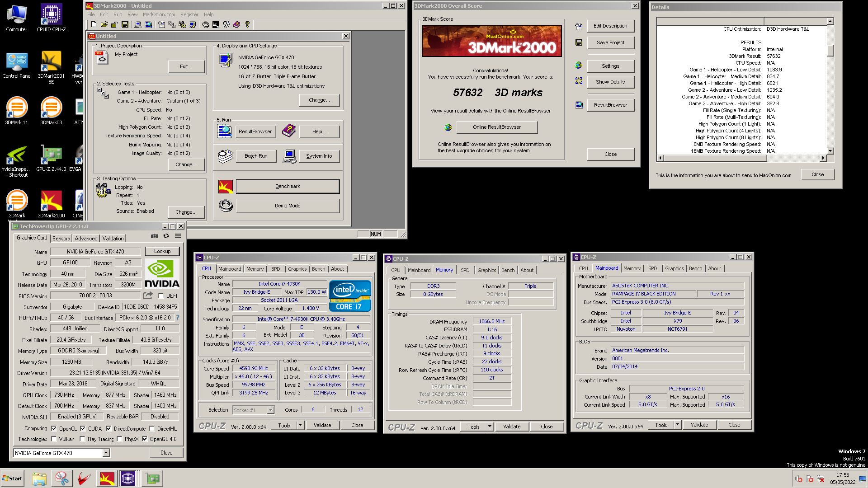The width and height of the screenshot is (868, 488).
Task: Click Open project folder icon in 3DMark2000 toolbar
Action: (104, 24)
